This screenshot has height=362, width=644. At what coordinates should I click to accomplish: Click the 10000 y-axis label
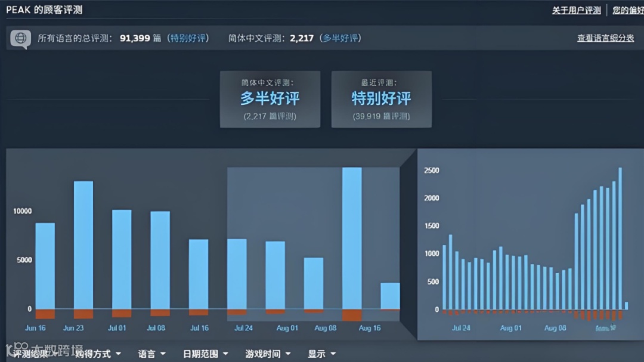coord(22,211)
